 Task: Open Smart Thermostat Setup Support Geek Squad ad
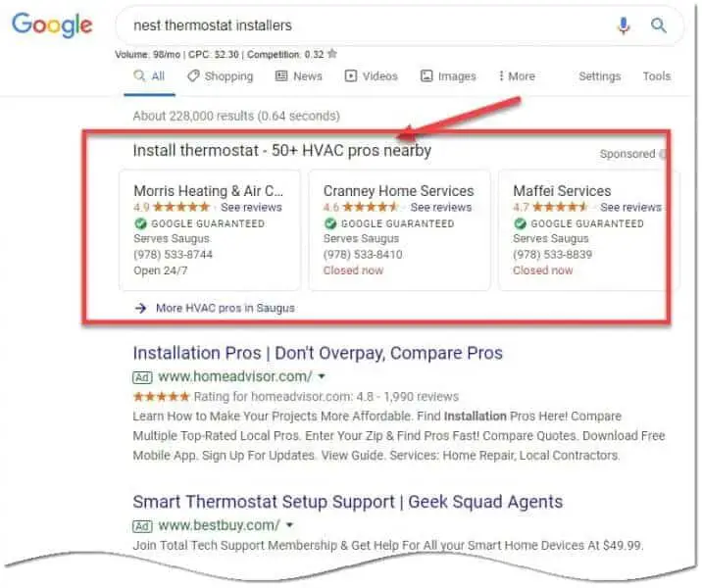(x=347, y=502)
